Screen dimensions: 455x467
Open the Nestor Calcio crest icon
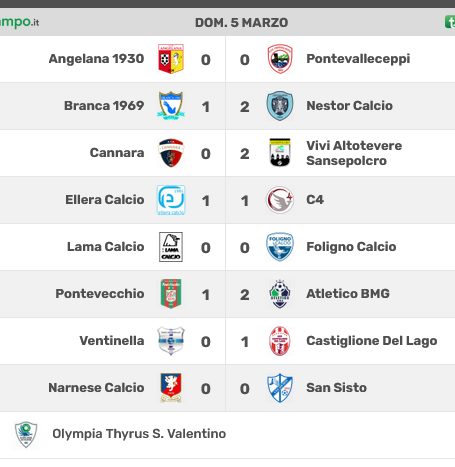[280, 106]
